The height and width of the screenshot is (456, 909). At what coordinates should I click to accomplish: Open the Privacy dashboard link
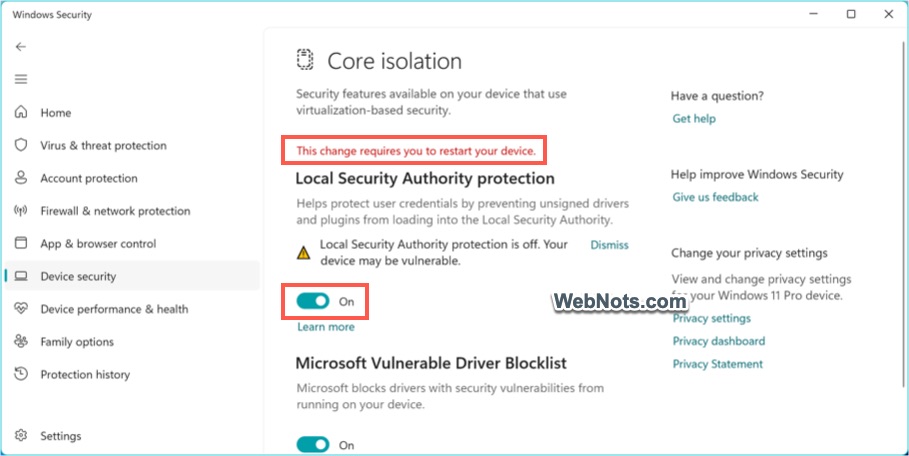[718, 341]
